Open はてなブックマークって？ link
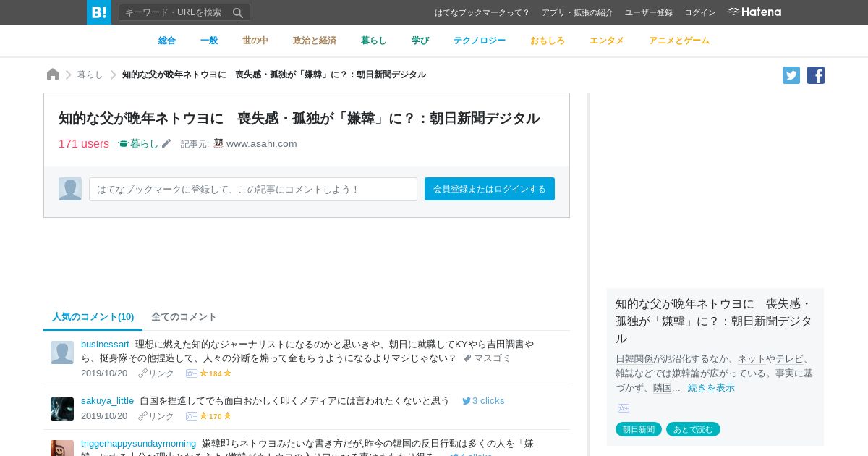This screenshot has height=456, width=868. point(482,12)
